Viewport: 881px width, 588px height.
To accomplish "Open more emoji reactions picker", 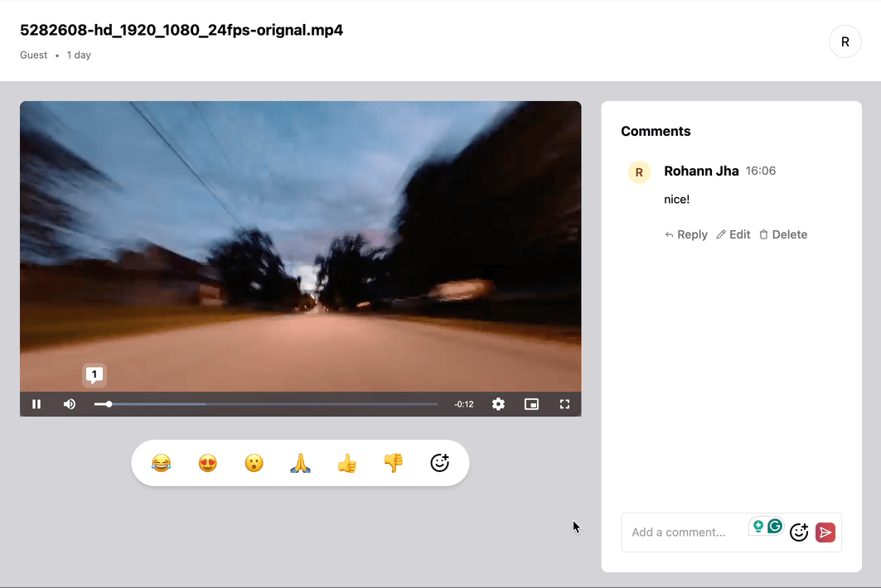I will tap(439, 463).
